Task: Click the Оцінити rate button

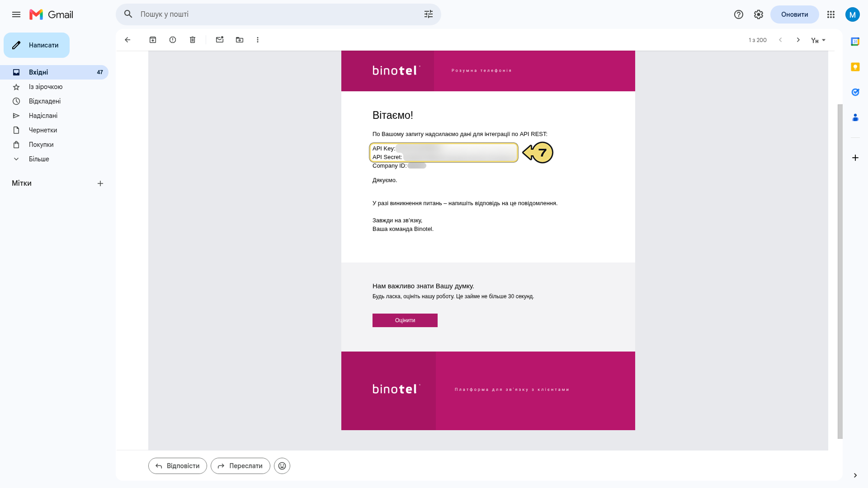Action: [405, 320]
